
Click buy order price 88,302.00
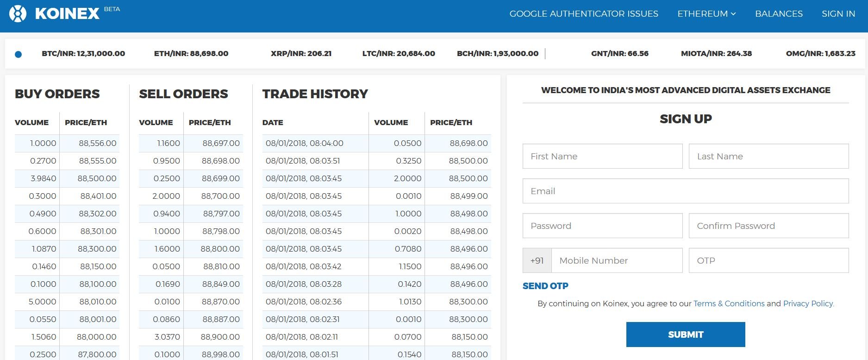98,214
